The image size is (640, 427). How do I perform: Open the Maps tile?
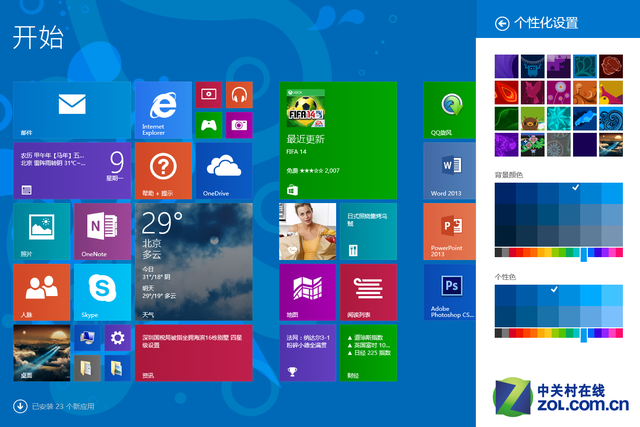coord(307,292)
